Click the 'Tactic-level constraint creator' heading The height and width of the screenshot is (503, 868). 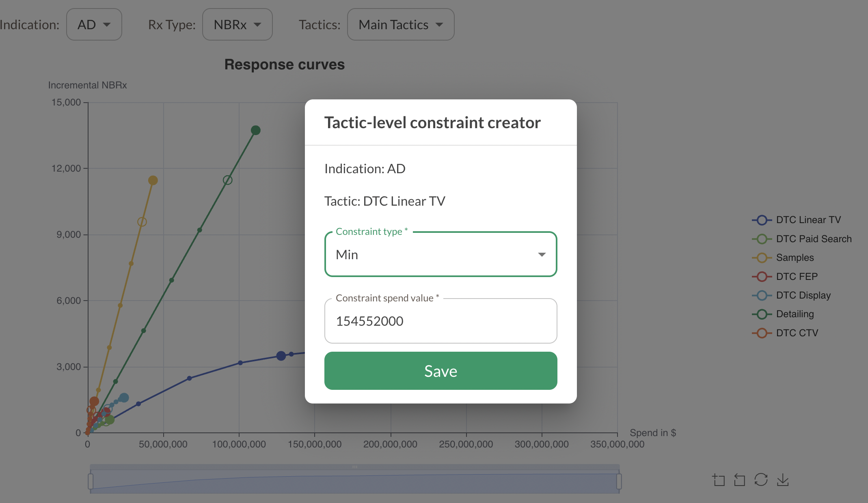432,123
